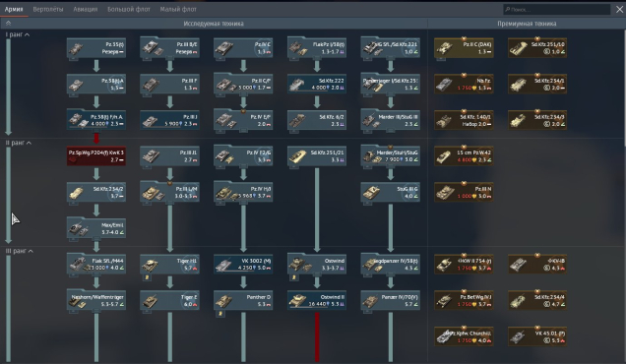Viewport: 626px width, 364px height.
Task: Select the Pz.IV H vehicle group
Action: [243, 193]
